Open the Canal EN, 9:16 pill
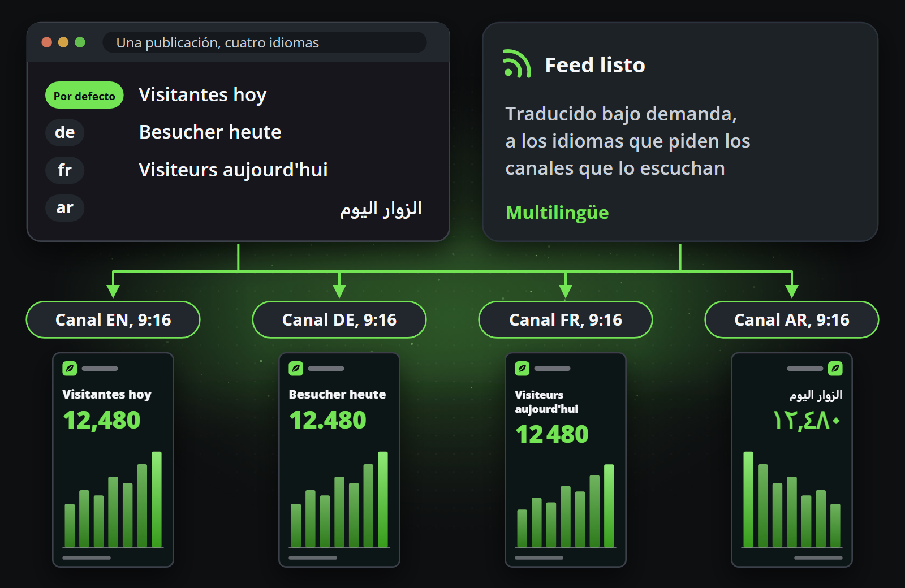Screen dimensions: 905x588 click(x=113, y=320)
